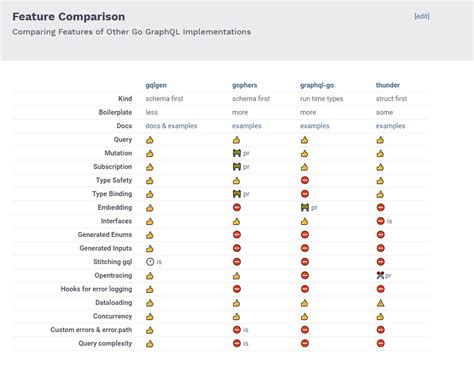Viewport: 474px width, 386px height.
Task: Open the gophers column header link
Action: [x=245, y=85]
